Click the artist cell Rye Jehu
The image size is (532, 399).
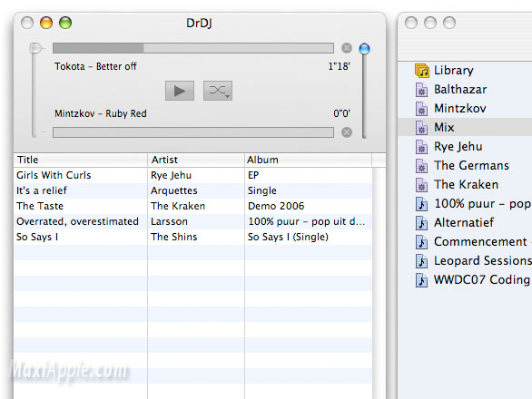pyautogui.click(x=171, y=175)
